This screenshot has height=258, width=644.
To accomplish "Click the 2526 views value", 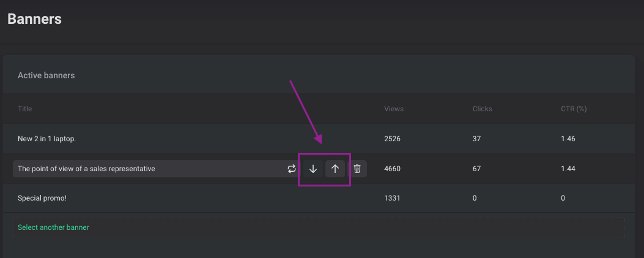I will click(x=392, y=139).
